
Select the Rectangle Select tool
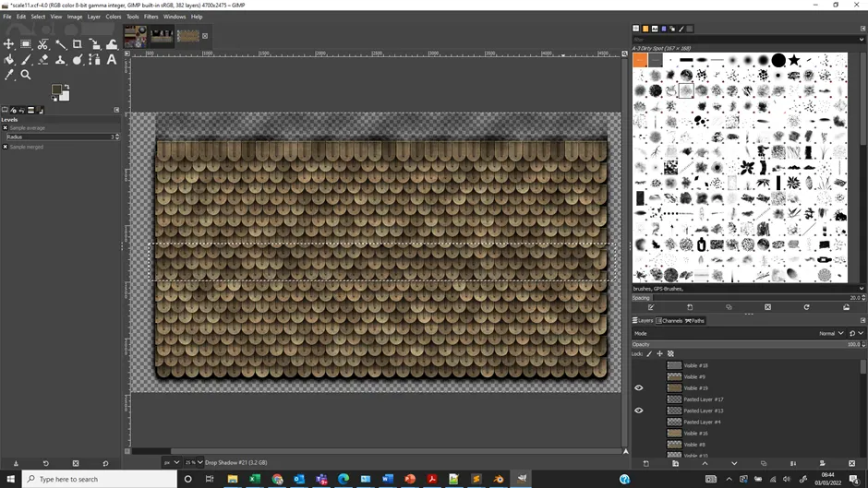click(26, 43)
